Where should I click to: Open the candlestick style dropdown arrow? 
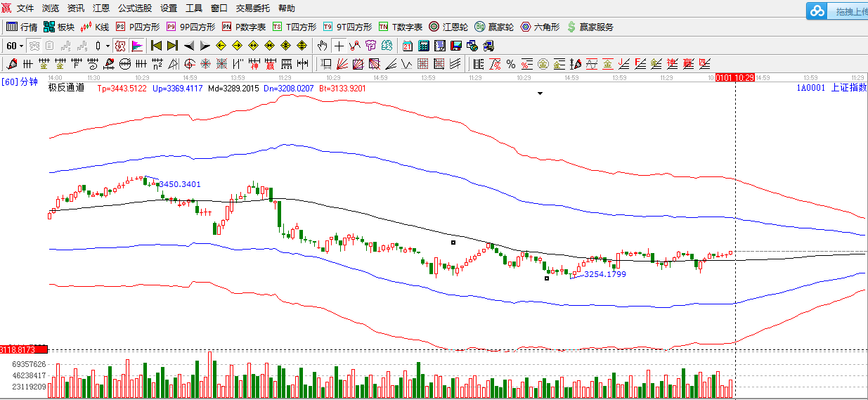click(108, 46)
